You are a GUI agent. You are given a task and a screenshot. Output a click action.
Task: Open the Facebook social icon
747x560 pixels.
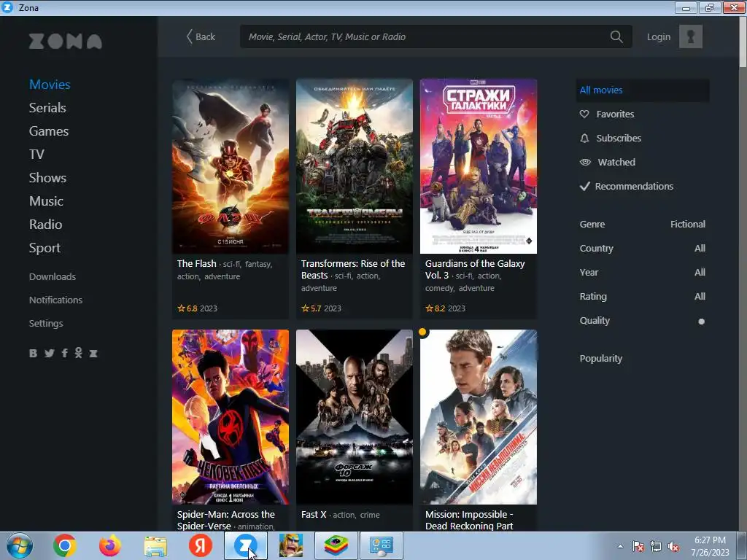click(x=64, y=353)
